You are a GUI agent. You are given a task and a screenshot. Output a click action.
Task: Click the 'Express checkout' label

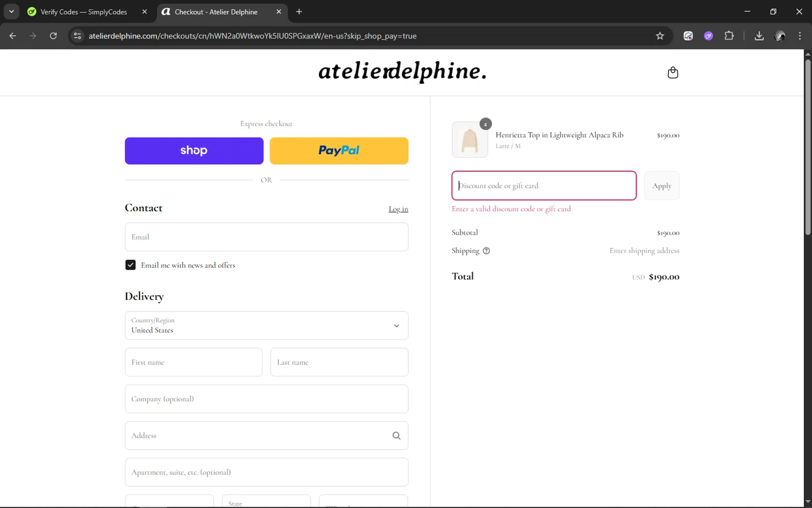[266, 124]
